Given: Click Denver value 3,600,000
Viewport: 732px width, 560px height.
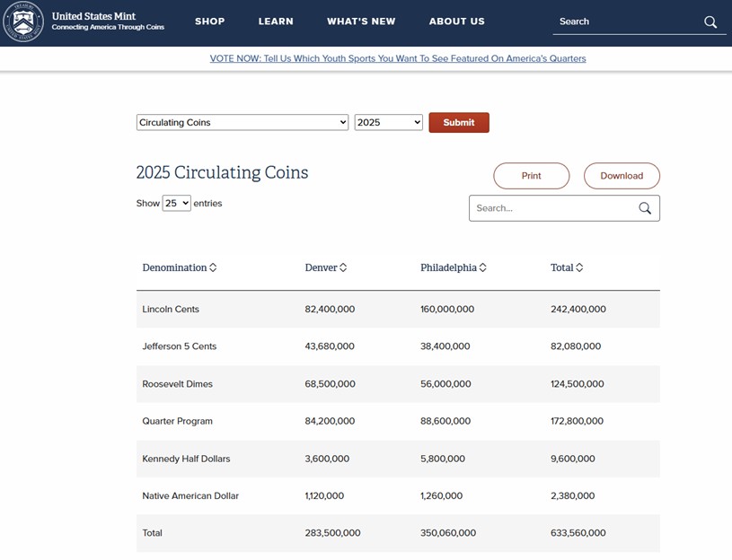Looking at the screenshot, I should click(x=327, y=459).
